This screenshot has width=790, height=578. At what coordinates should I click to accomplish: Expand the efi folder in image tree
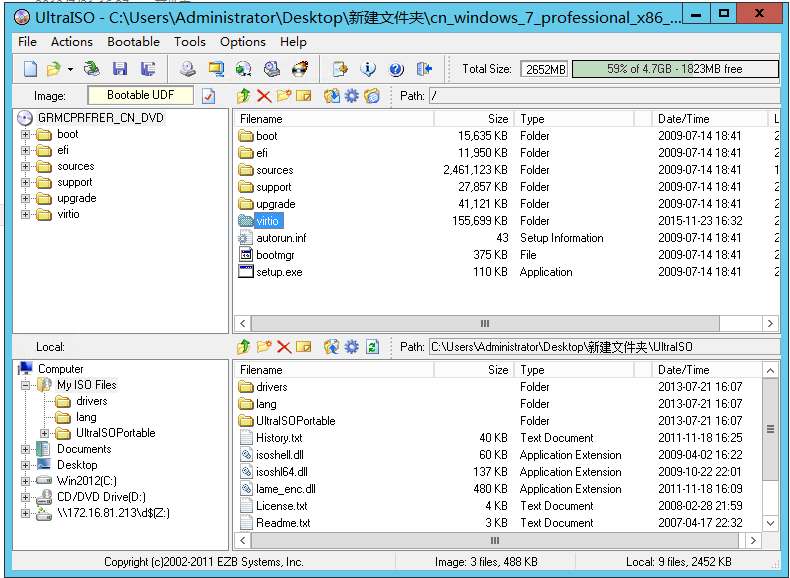pos(25,151)
